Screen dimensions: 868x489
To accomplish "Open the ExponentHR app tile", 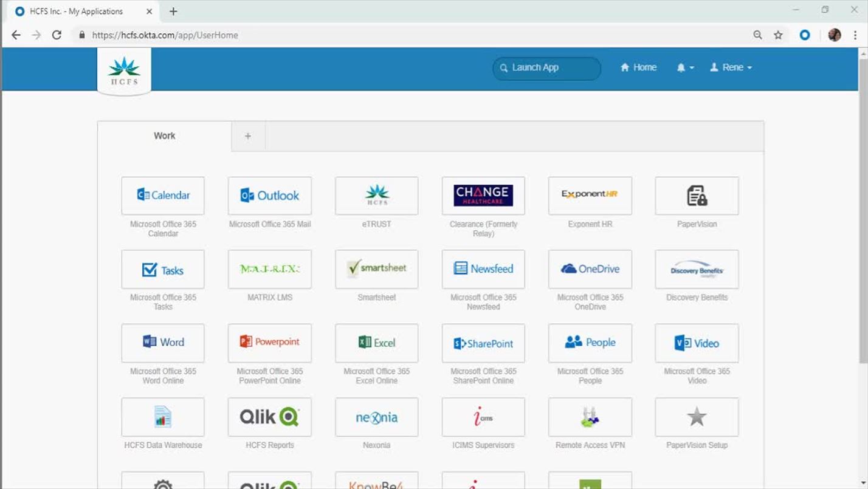I will tap(590, 196).
